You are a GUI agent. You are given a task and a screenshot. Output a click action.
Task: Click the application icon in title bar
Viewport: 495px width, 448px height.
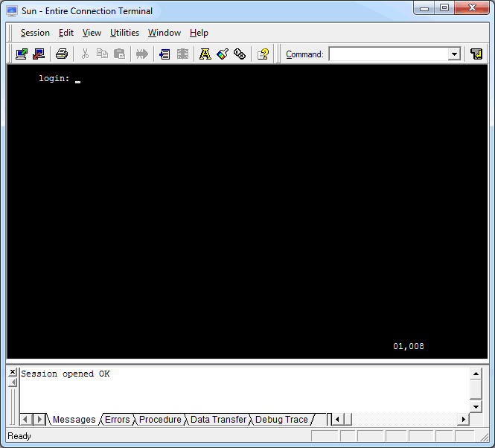[12, 10]
